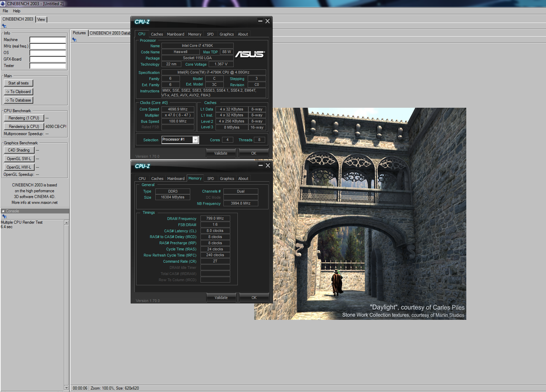Click the OS input field

48,53
